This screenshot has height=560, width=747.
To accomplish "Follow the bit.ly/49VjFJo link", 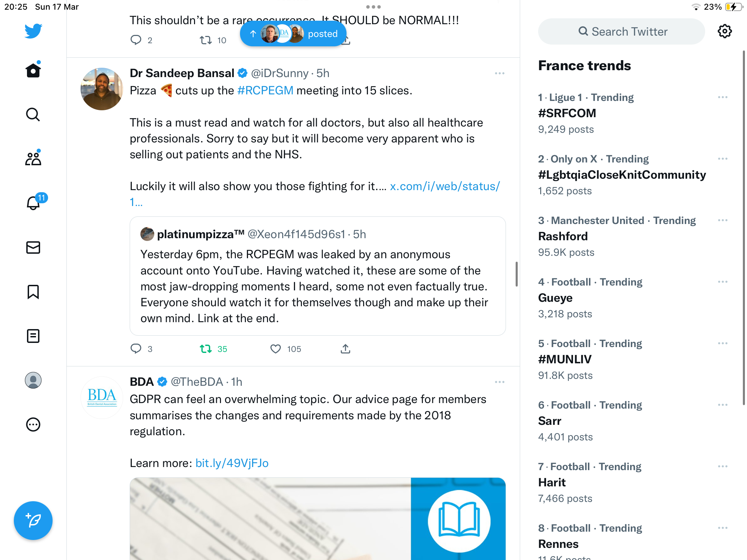I will click(x=232, y=463).
